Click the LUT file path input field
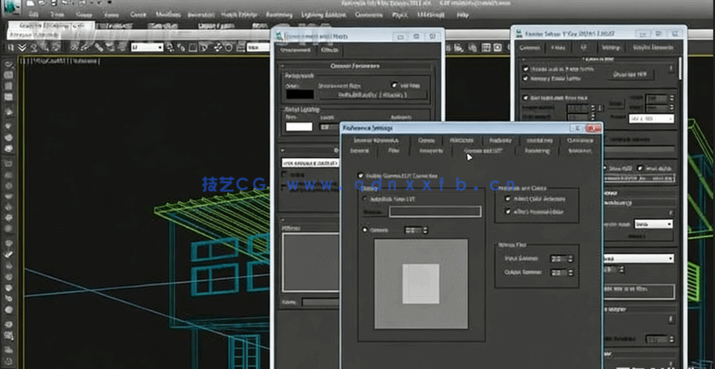The width and height of the screenshot is (715, 369). 435,212
